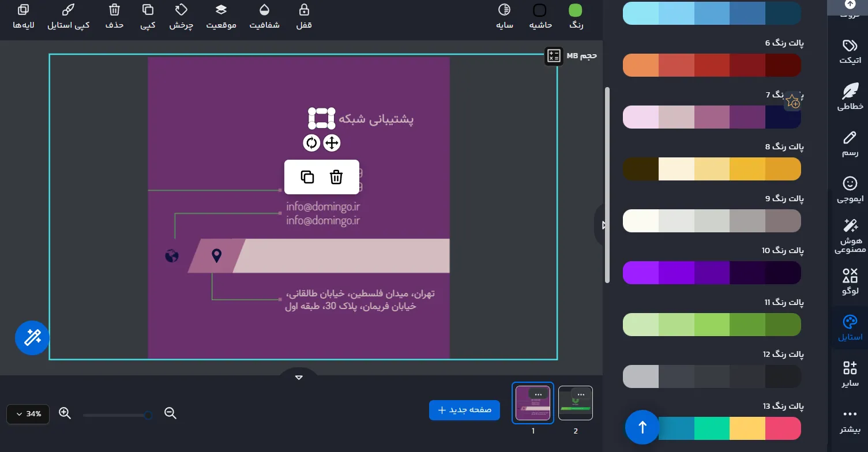This screenshot has height=452, width=868.
Task: Open page 2 thumbnail options menu
Action: pos(581,394)
